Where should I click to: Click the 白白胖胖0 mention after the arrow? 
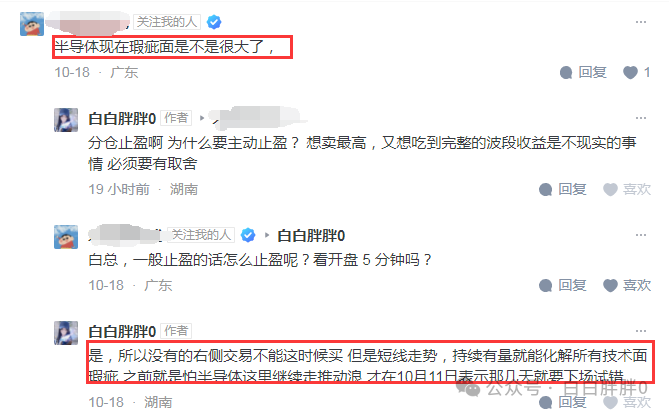[311, 236]
